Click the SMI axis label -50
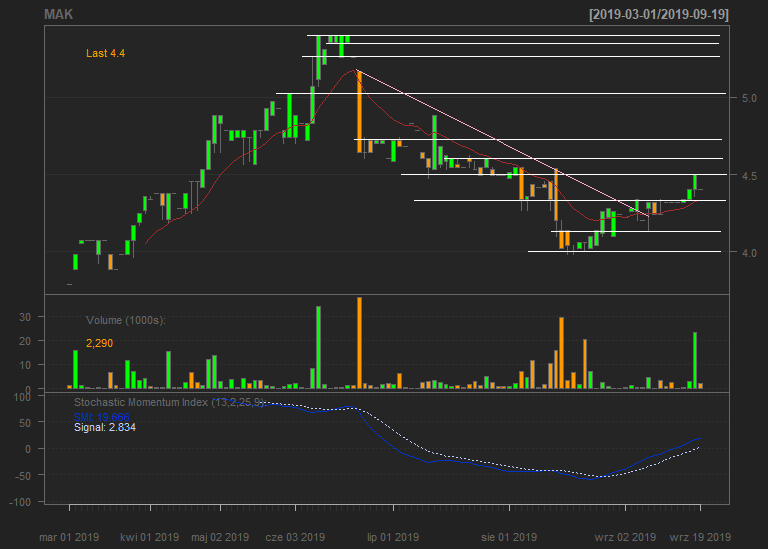Screen dimensions: 768x549 tap(23, 476)
